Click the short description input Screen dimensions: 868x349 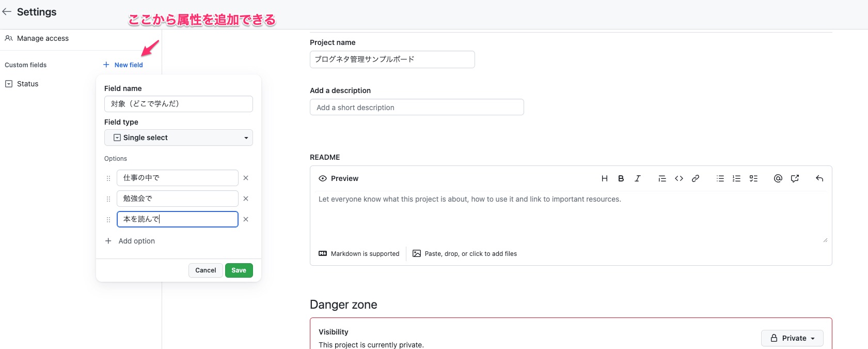417,108
